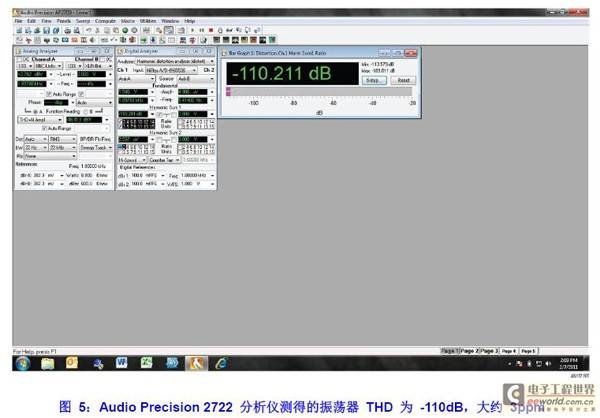
Task: Toggle Channel B Auto Range checkbox
Action: point(81,94)
